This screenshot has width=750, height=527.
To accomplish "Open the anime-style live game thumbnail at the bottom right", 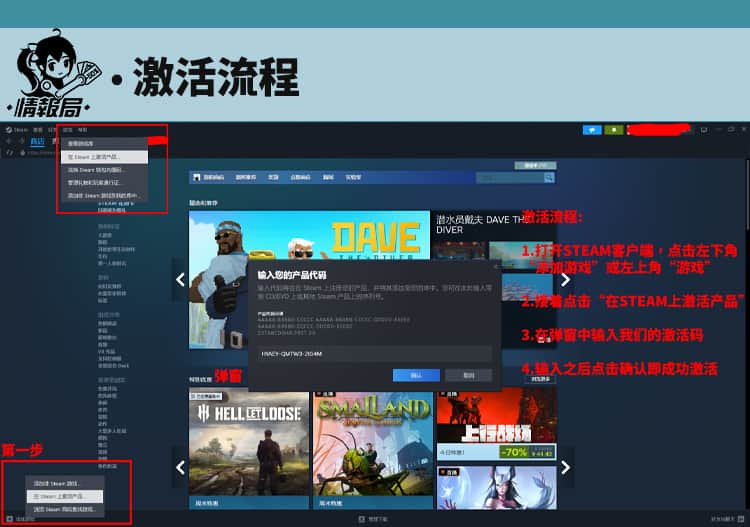I will click(496, 488).
